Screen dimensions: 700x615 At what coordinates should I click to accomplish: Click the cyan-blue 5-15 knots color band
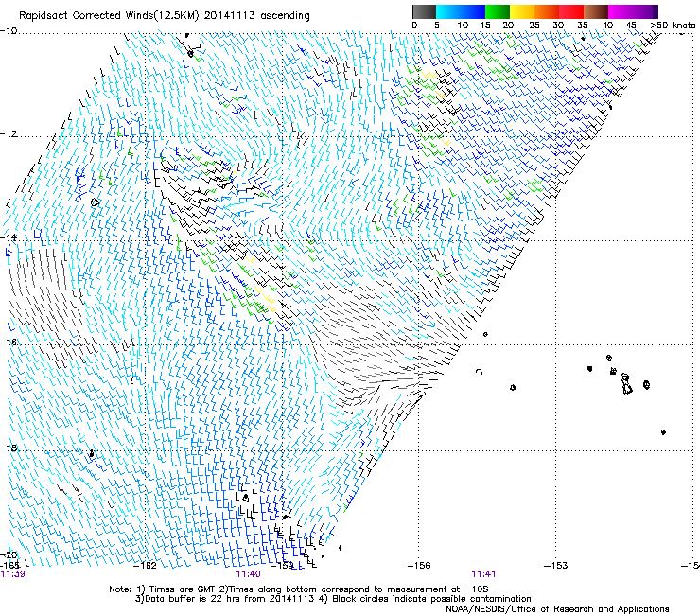click(461, 11)
